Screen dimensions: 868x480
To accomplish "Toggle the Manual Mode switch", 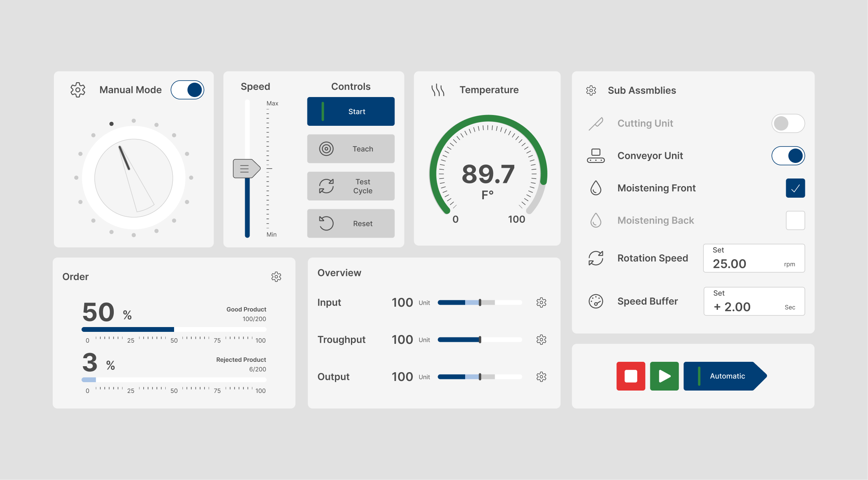I will pyautogui.click(x=187, y=90).
